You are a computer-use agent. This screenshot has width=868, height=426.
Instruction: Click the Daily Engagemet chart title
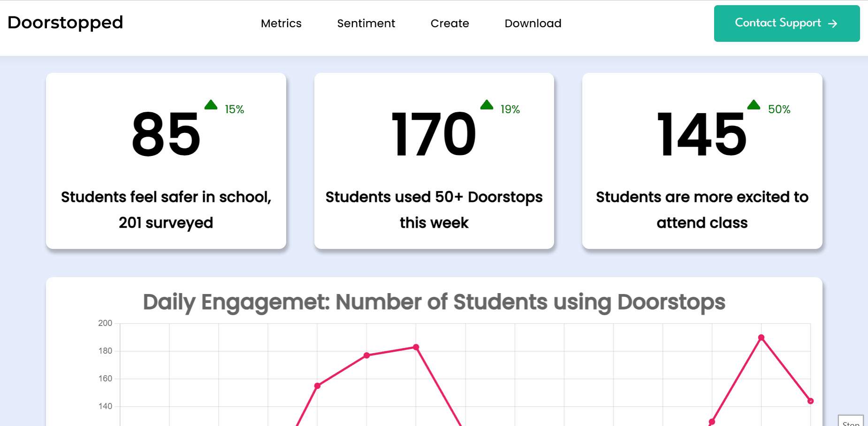click(434, 302)
